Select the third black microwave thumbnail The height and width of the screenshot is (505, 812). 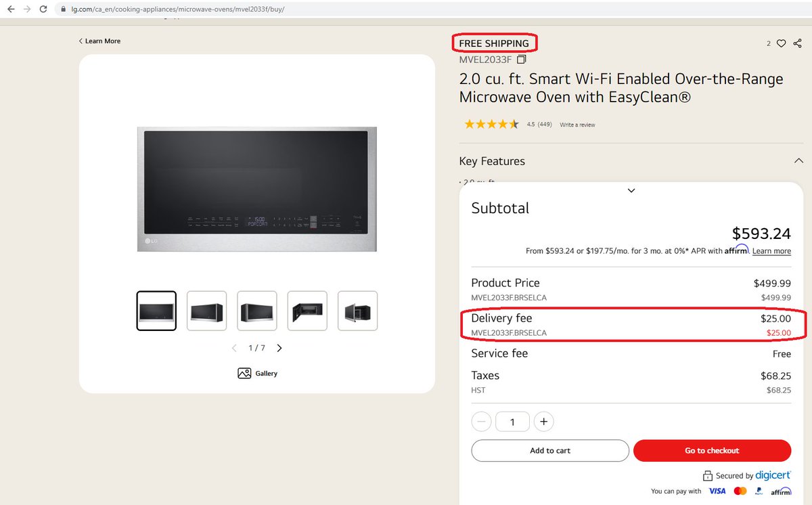(257, 311)
